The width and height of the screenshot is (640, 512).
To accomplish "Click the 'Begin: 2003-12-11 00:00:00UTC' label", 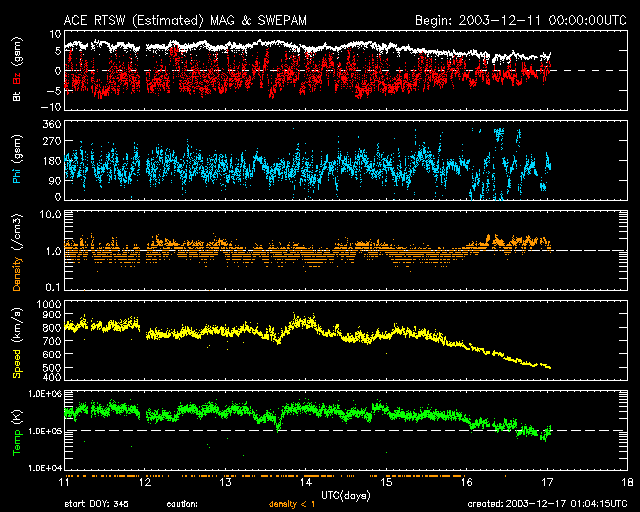I will click(x=521, y=20).
